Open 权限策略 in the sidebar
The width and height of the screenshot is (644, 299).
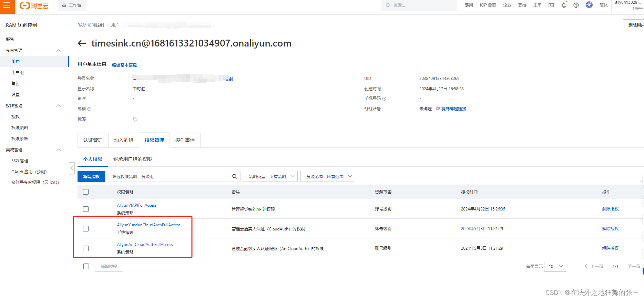coord(20,128)
